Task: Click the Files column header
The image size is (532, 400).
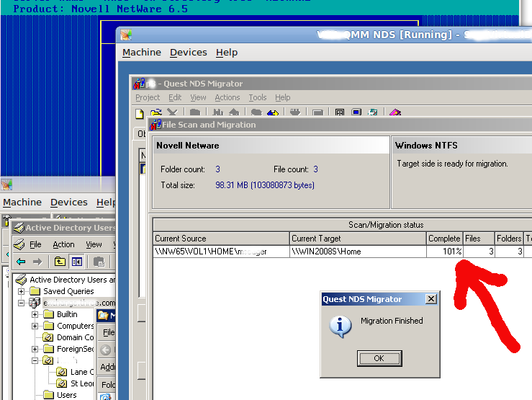Action: (x=479, y=239)
